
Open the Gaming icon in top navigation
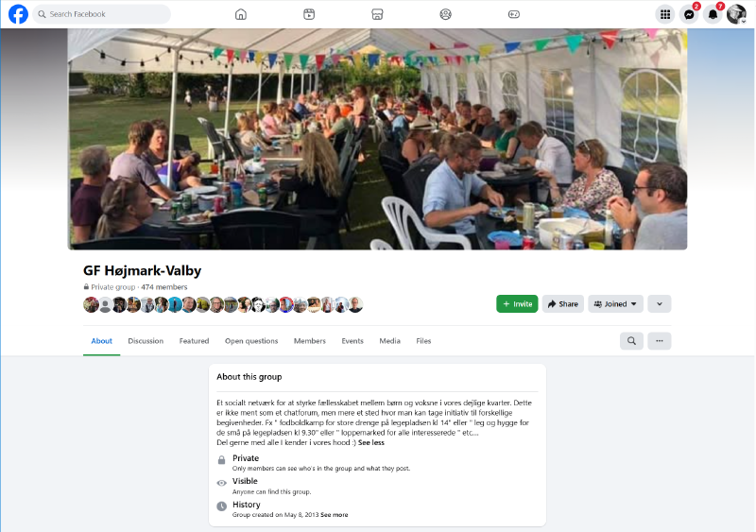coord(514,14)
